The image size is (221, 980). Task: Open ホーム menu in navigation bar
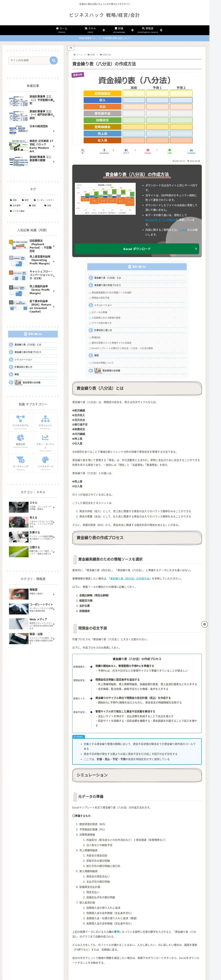(x=61, y=30)
